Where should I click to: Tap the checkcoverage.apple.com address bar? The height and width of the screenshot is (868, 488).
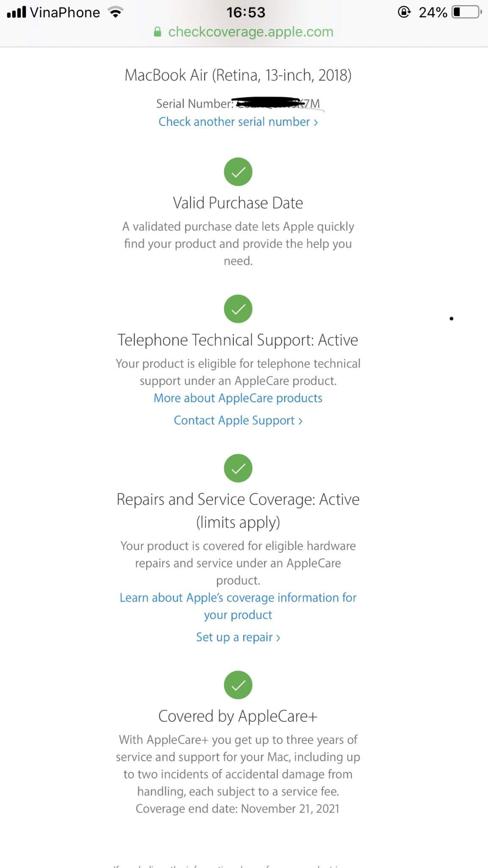click(250, 32)
